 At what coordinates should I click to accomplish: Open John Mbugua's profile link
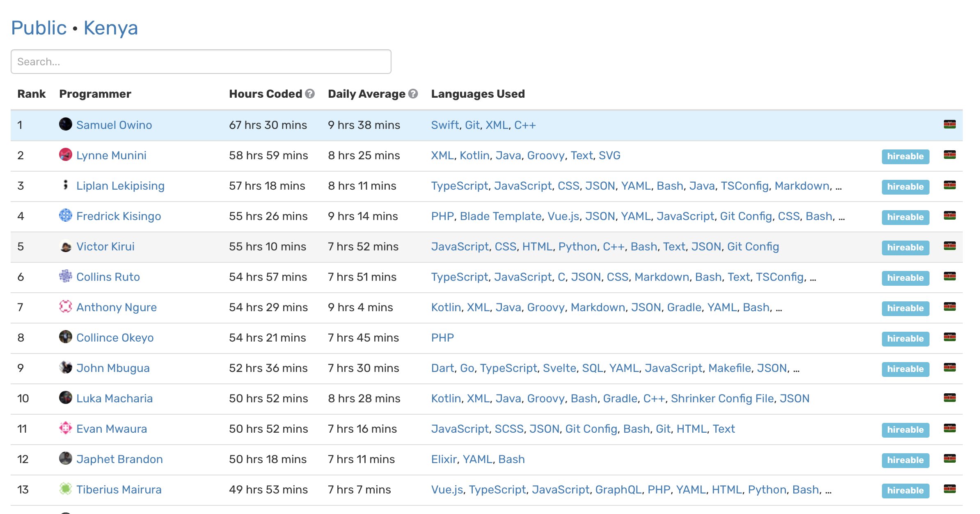pos(112,368)
